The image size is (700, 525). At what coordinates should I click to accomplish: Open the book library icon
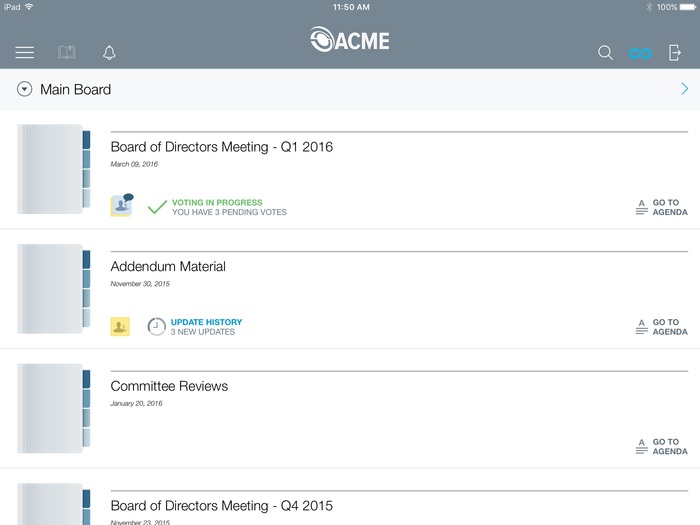point(67,53)
